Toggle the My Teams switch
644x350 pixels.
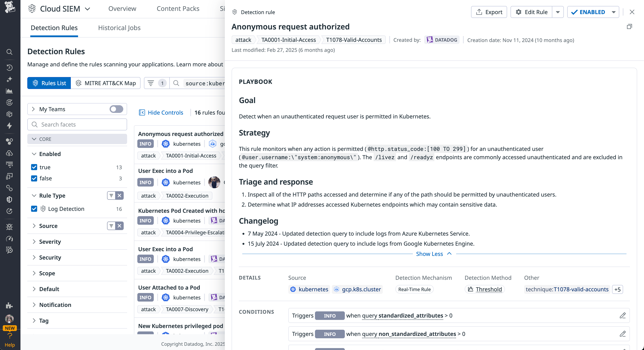pyautogui.click(x=116, y=109)
